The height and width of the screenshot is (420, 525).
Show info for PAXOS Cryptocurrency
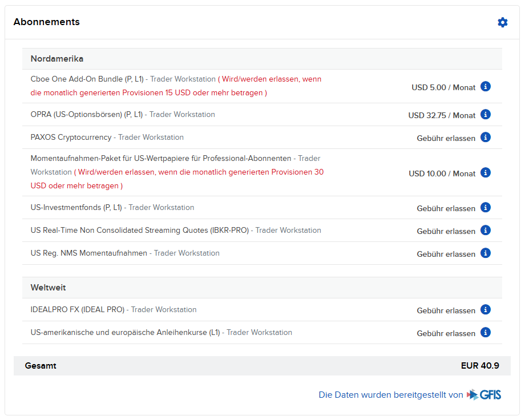coord(486,138)
